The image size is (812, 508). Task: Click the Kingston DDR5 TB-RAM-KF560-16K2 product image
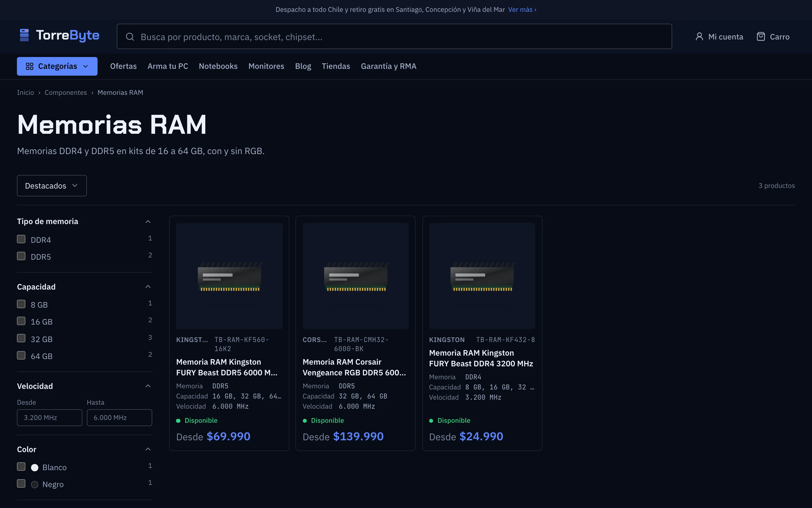[229, 276]
